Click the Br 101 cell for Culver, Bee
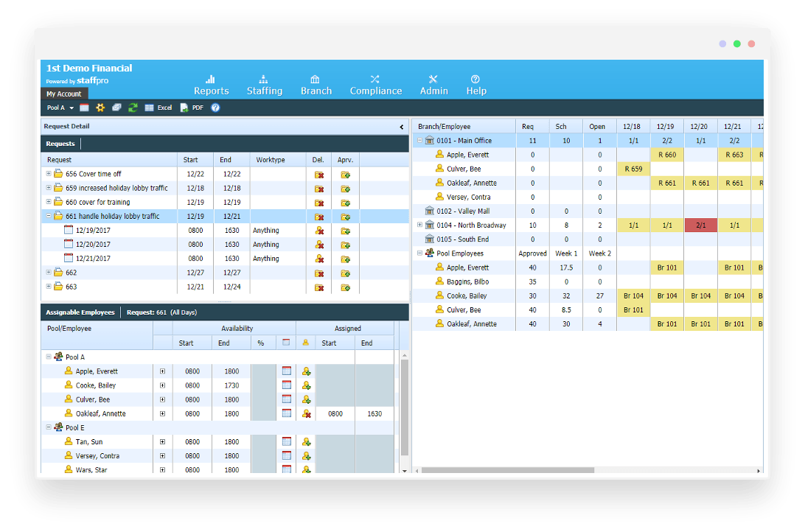The image size is (805, 532). pyautogui.click(x=633, y=310)
